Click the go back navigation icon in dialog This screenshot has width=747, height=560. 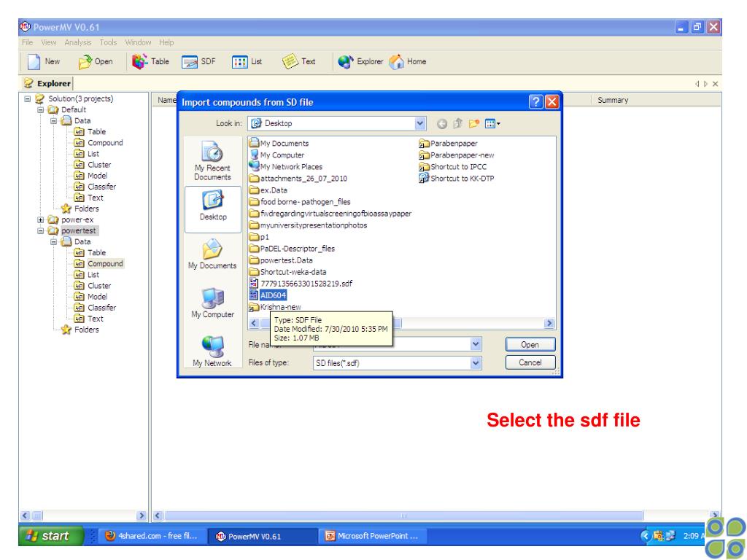pyautogui.click(x=442, y=124)
